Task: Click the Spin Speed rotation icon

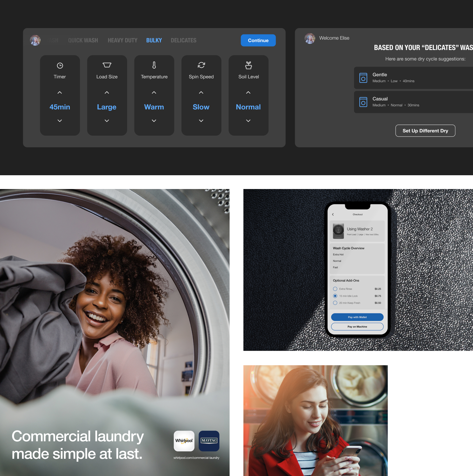Action: point(201,65)
